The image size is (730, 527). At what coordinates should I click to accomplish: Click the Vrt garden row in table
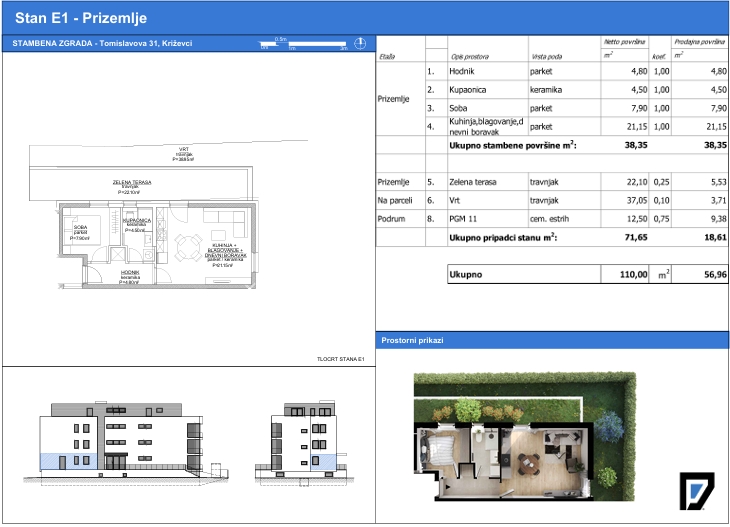coord(552,200)
